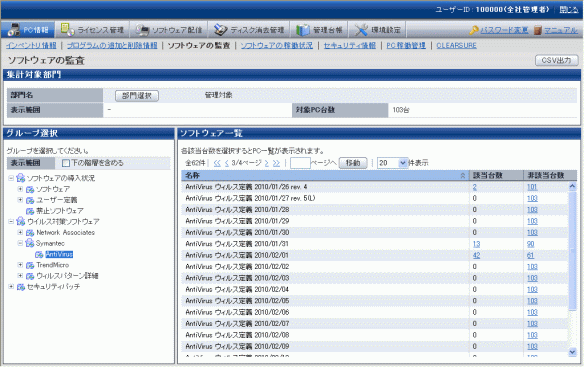Screen dimensions: 584x367
Task: Expand the TrendMicro tree node
Action: (20, 265)
